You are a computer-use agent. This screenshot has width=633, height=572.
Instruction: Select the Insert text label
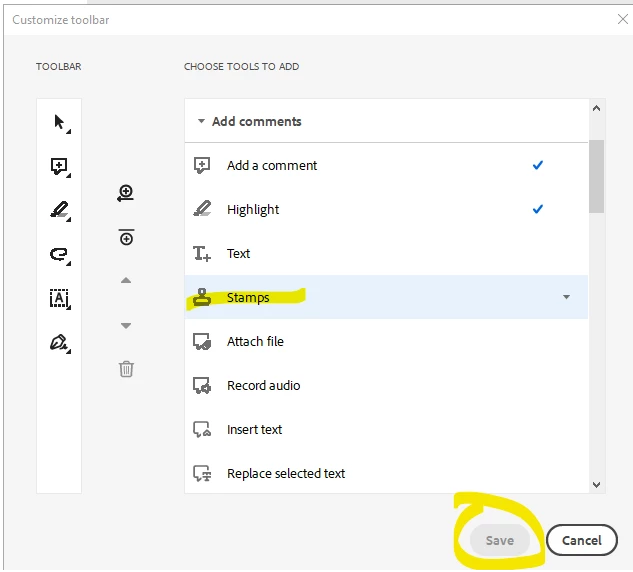(255, 430)
